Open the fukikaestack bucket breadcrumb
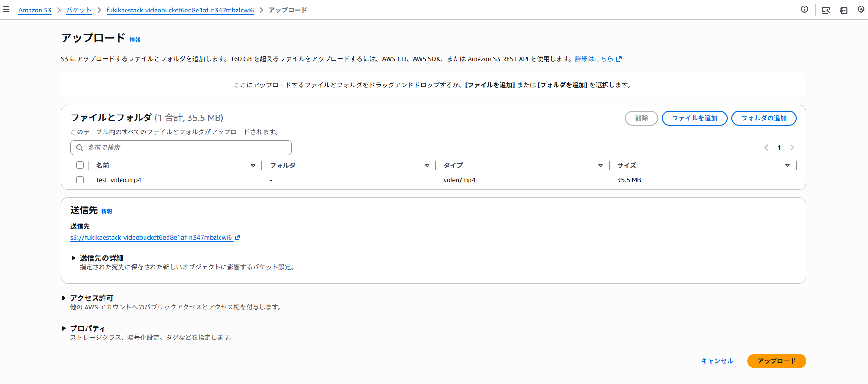This screenshot has width=868, height=384. (180, 10)
